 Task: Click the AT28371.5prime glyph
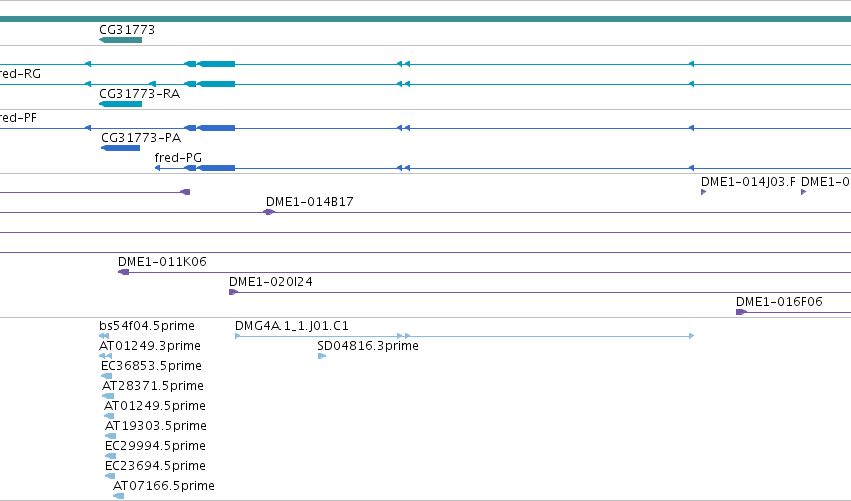(108, 396)
